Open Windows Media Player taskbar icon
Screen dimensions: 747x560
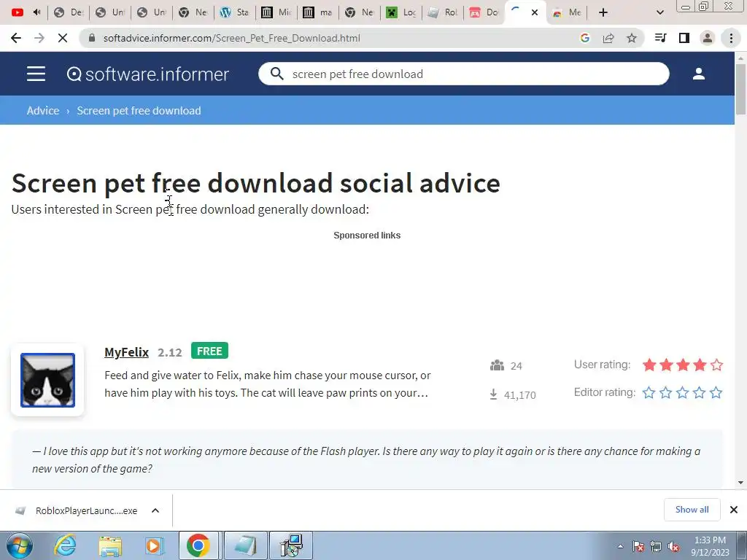[x=155, y=545]
